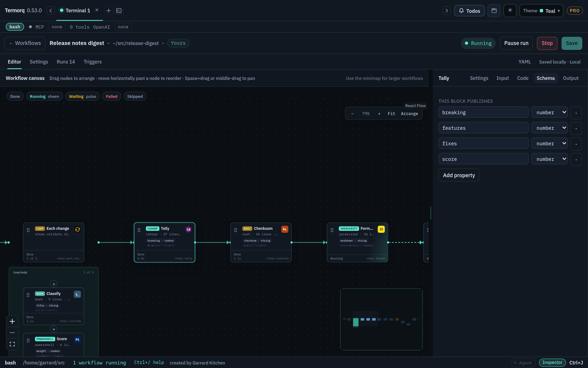The height and width of the screenshot is (368, 588).
Task: Click the fullscreen fit icon at bottom left
Action: tap(12, 344)
